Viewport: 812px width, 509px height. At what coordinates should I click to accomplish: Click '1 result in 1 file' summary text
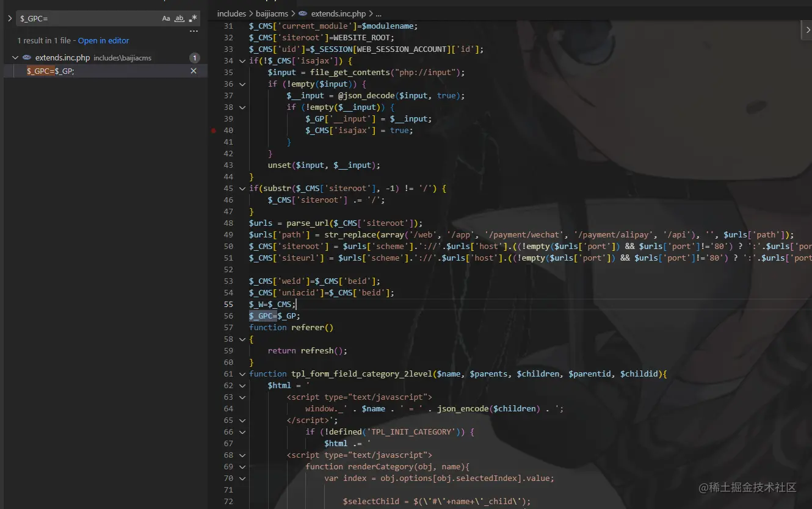click(43, 41)
